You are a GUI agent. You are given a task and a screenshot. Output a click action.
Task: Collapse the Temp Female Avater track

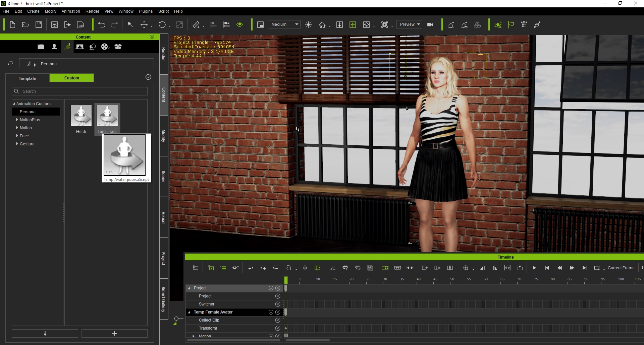tap(189, 312)
